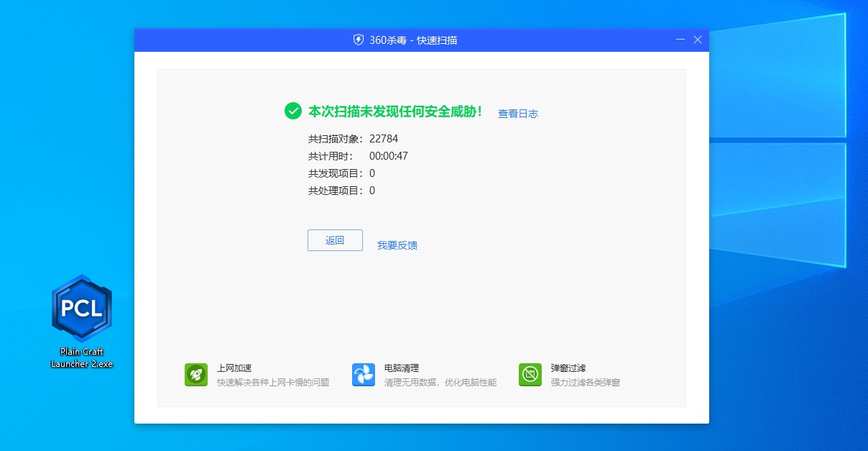Click the 本次扫描未发现任何安全威胁 heading

(x=395, y=111)
